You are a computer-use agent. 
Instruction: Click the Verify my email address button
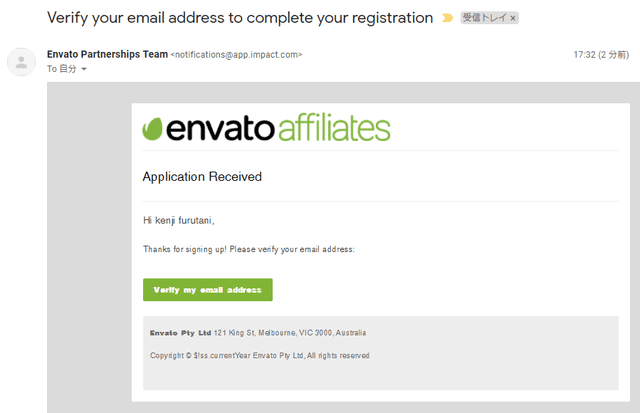[208, 290]
